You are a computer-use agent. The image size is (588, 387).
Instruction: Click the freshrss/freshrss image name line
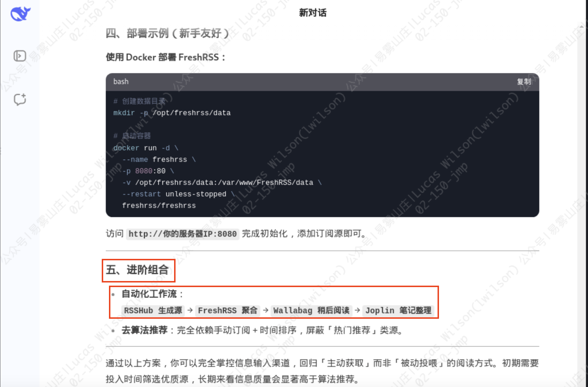click(159, 206)
